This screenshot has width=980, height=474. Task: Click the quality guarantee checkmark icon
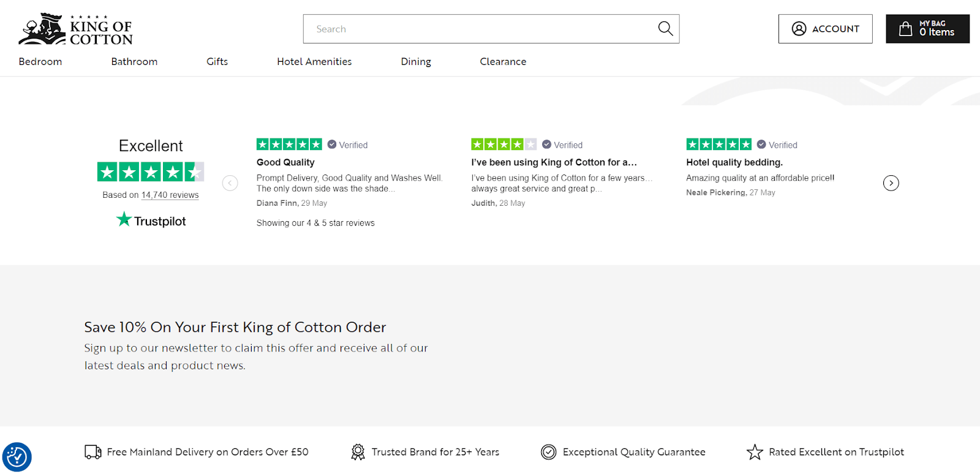548,452
